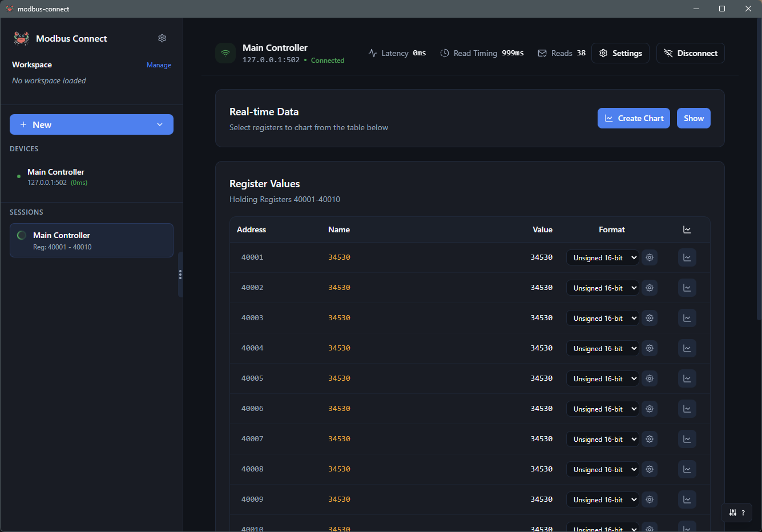Screen dimensions: 762x532
Task: Click the sidebar resize handle dots
Action: pyautogui.click(x=180, y=275)
